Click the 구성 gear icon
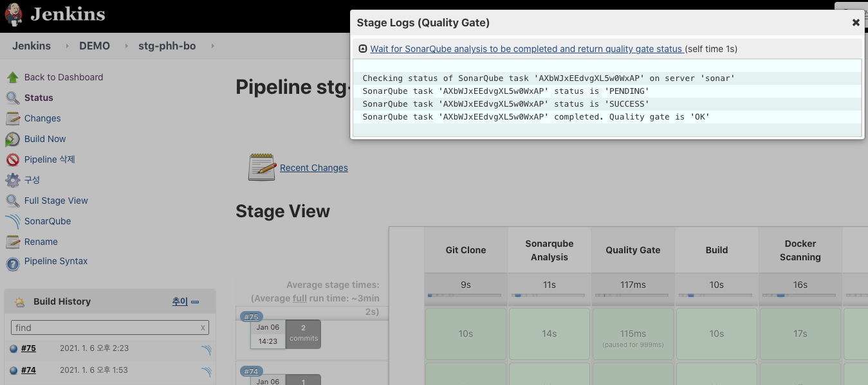 point(13,181)
